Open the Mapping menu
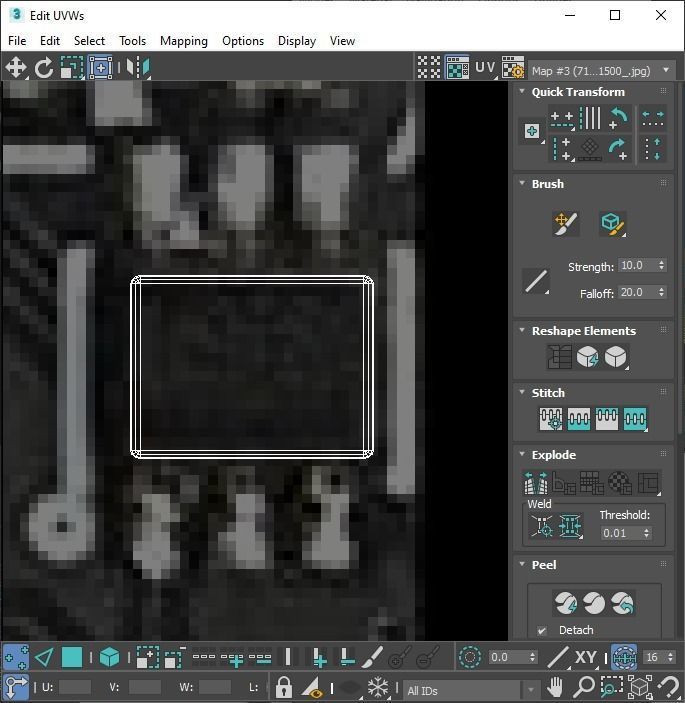Viewport: 685px width, 703px height. coord(184,41)
